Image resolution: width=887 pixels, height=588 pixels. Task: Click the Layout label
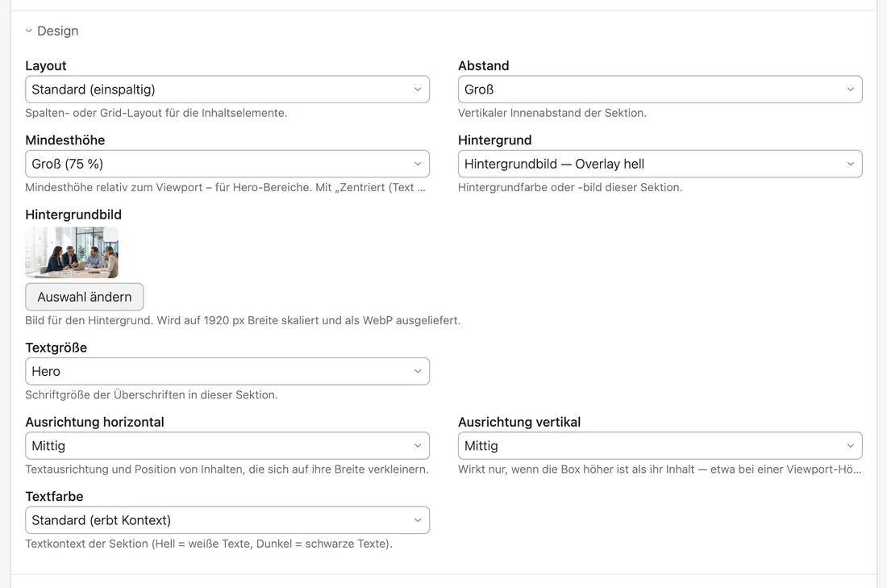coord(46,65)
